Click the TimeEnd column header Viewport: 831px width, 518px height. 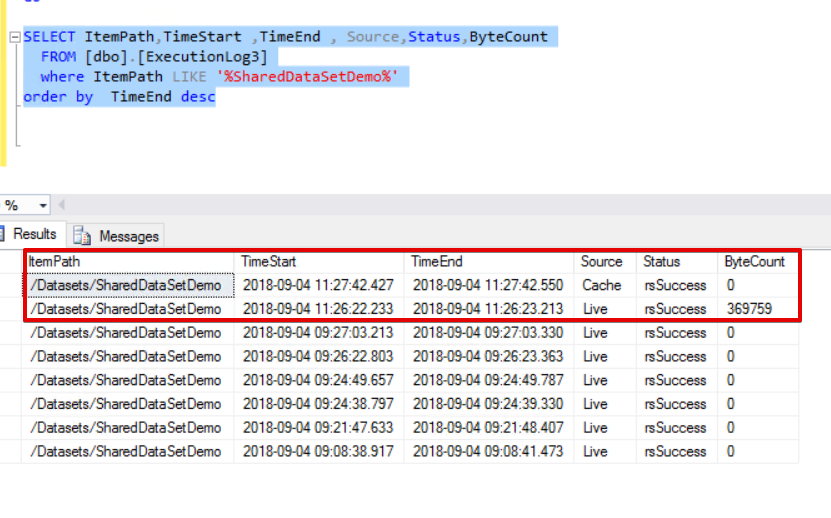pos(489,261)
